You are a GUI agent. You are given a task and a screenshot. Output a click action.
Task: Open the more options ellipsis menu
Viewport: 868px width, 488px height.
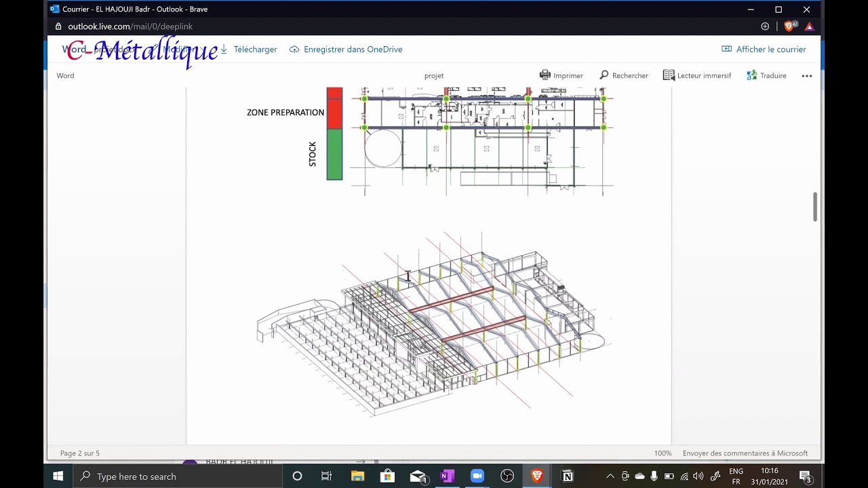[x=807, y=76]
